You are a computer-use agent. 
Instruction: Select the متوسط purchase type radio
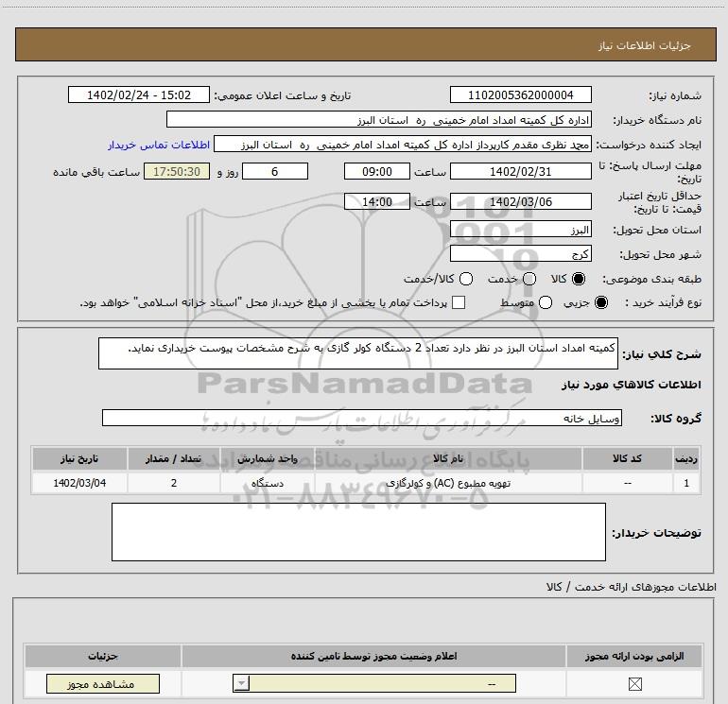[546, 302]
